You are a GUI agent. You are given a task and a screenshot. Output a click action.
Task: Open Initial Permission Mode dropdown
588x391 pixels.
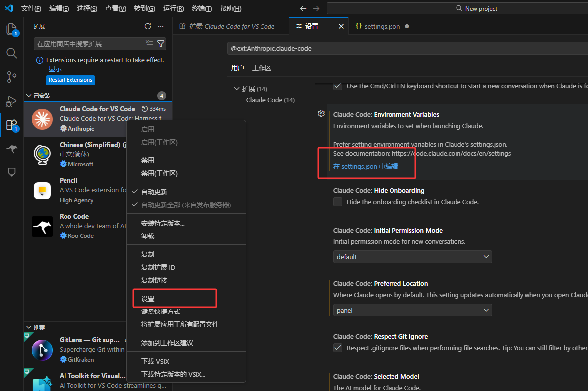click(x=412, y=257)
